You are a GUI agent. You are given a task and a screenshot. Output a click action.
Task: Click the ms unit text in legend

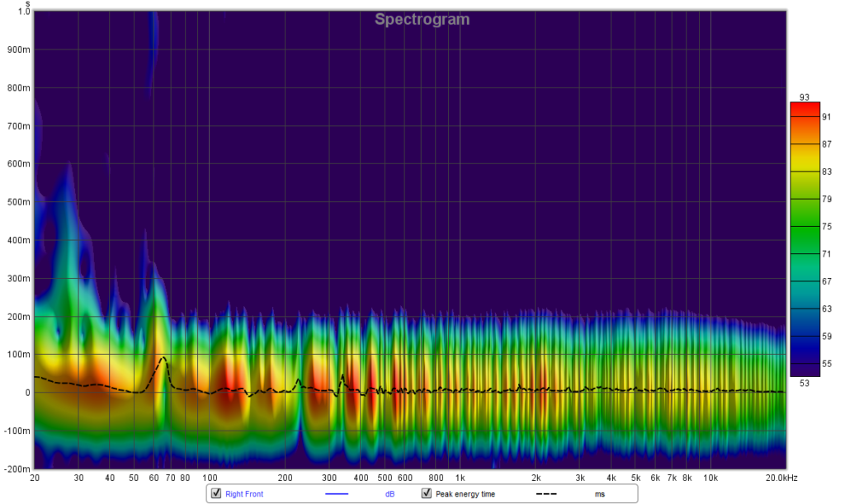[600, 494]
